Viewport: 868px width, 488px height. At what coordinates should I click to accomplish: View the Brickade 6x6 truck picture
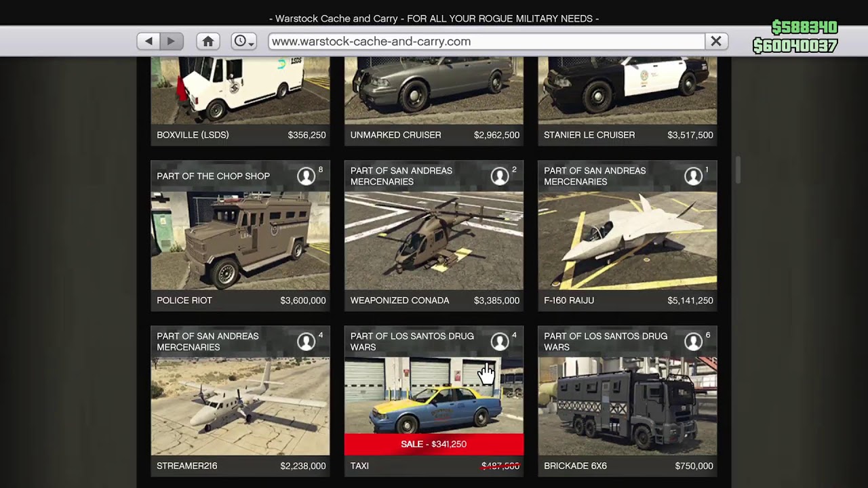click(627, 406)
